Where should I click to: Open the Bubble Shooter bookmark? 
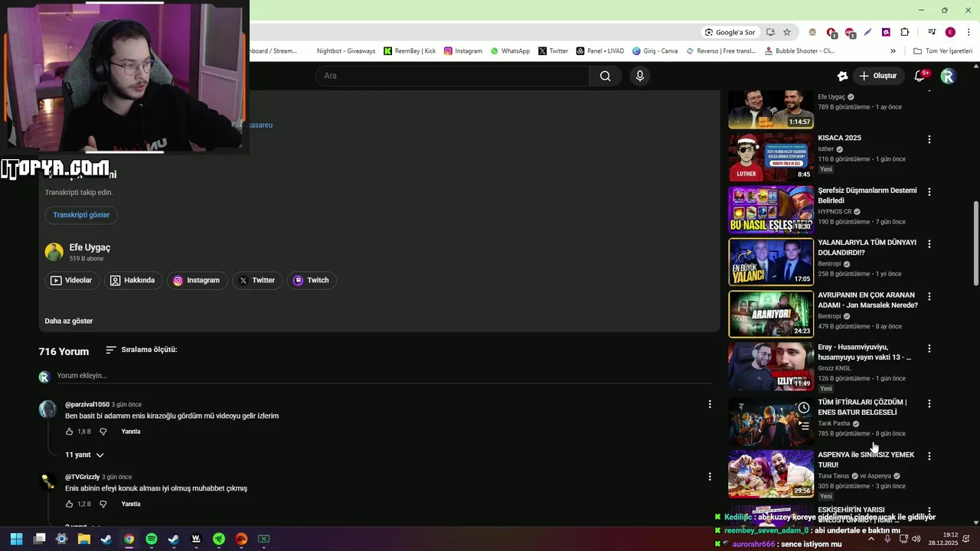[799, 51]
